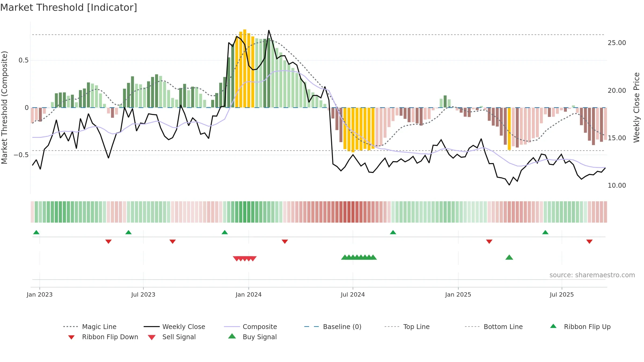
Task: Toggle the Baseline (0) legend entry
Action: [x=333, y=327]
